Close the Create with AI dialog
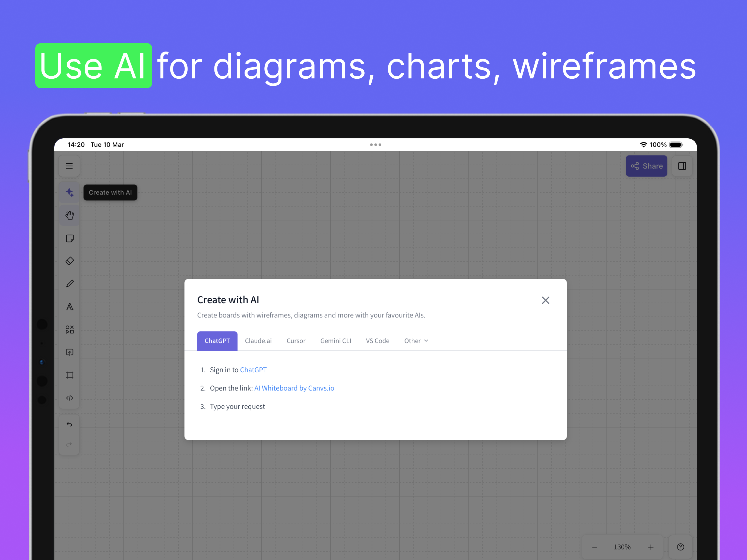The height and width of the screenshot is (560, 747). (x=545, y=300)
